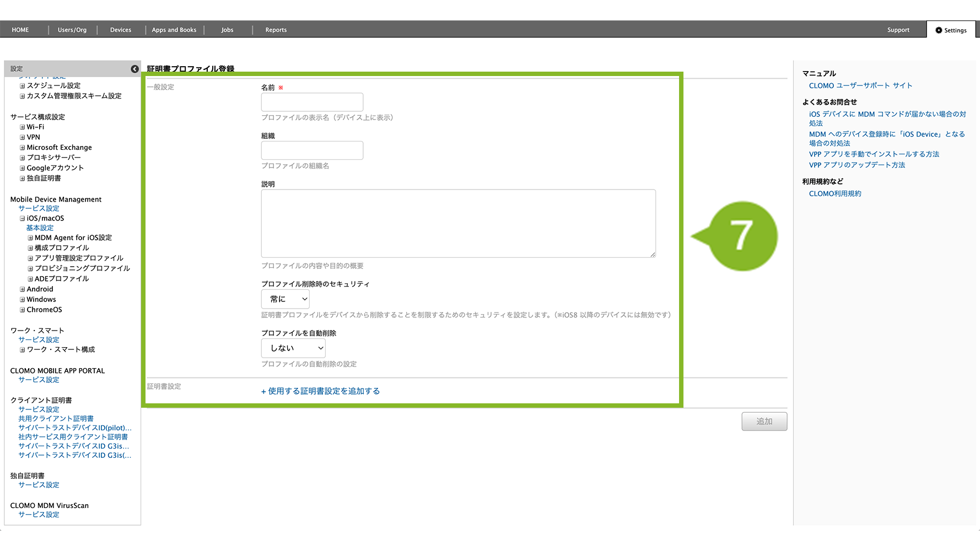
Task: Click 使用する証明書設定を追加する link
Action: (x=320, y=391)
